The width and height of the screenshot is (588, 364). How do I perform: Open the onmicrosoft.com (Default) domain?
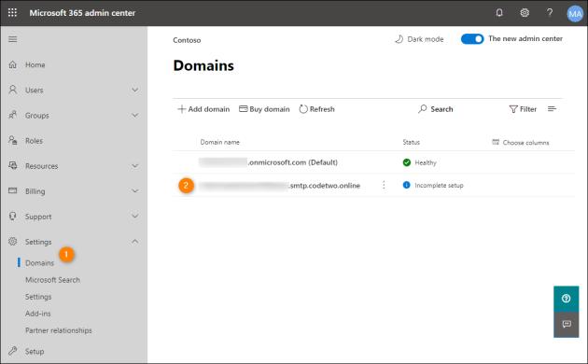[268, 162]
